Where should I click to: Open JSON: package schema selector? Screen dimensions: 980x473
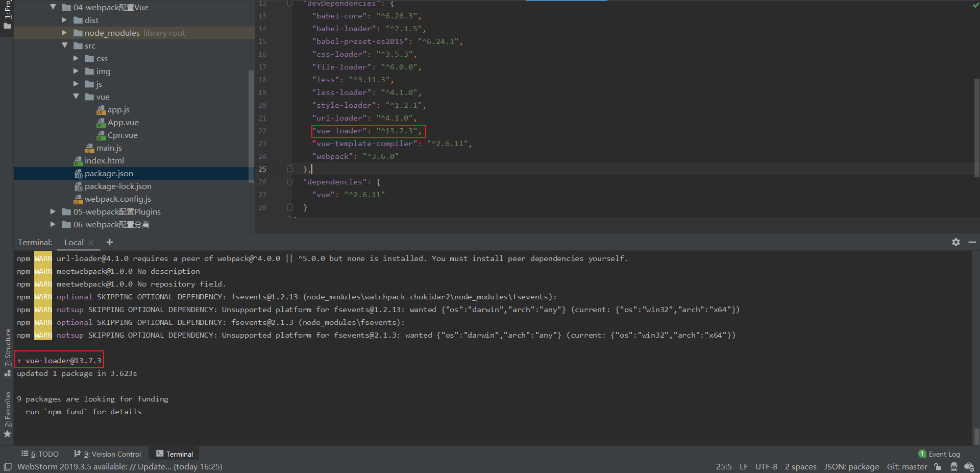click(x=851, y=466)
